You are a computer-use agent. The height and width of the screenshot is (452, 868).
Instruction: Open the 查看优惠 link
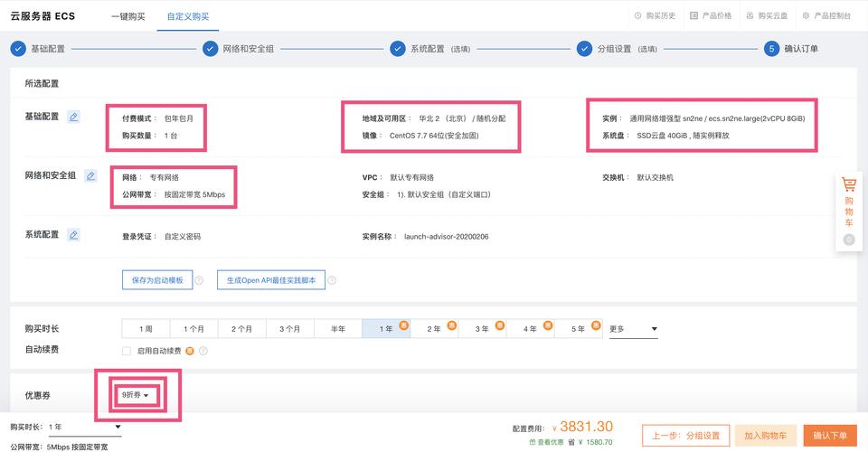[546, 442]
